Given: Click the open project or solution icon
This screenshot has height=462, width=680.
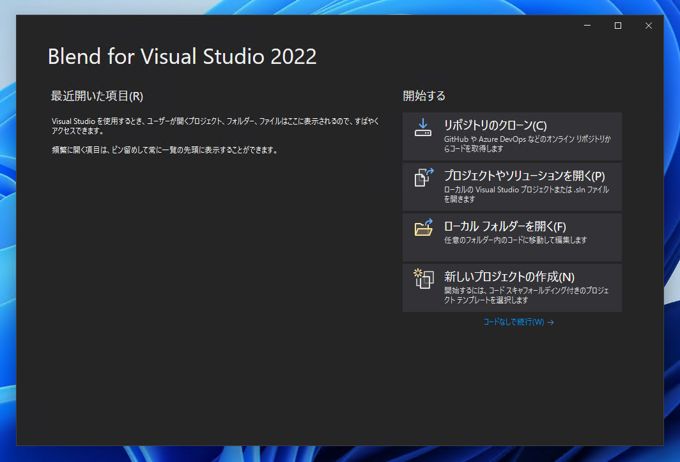Looking at the screenshot, I should click(x=424, y=178).
